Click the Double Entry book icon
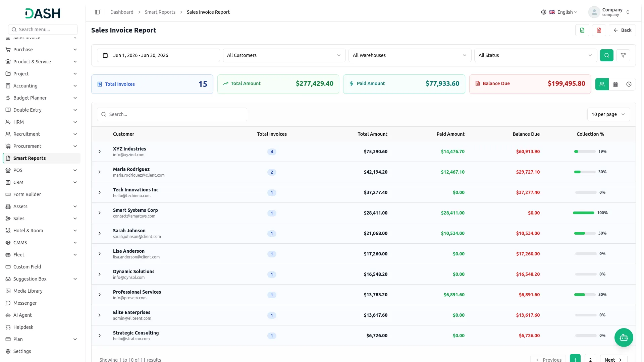The width and height of the screenshot is (644, 362). click(8, 110)
